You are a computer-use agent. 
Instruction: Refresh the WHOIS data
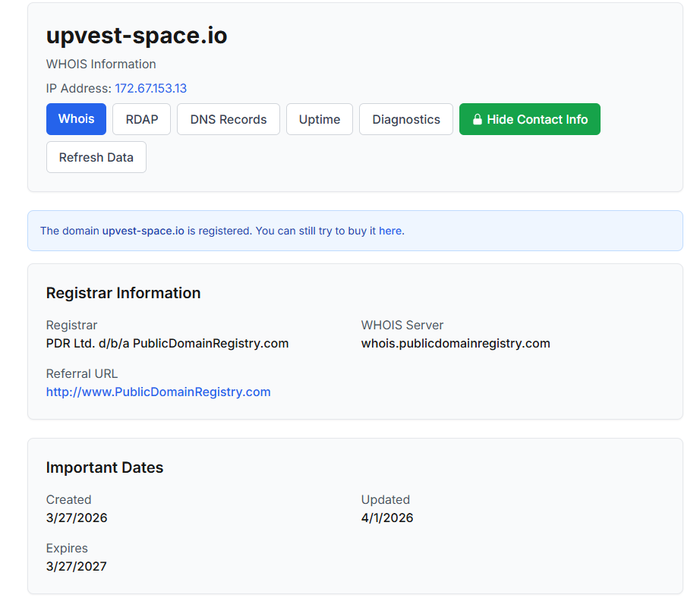coord(96,157)
